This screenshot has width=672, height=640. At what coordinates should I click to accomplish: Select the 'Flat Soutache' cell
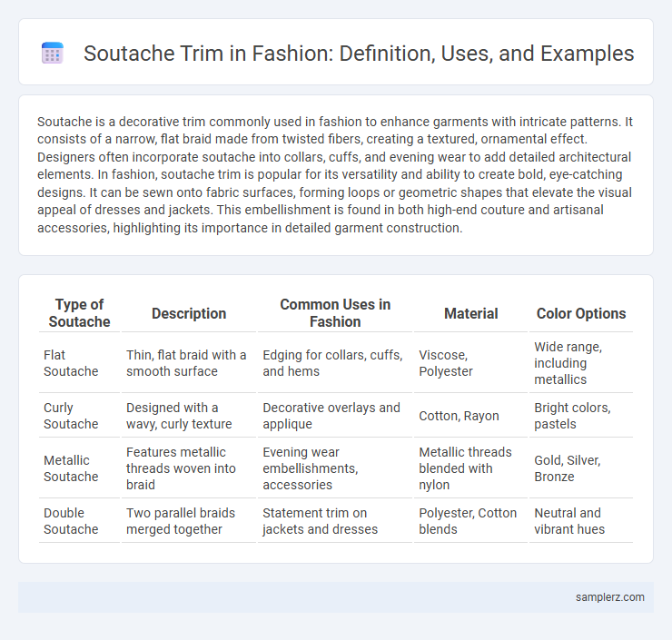point(79,363)
